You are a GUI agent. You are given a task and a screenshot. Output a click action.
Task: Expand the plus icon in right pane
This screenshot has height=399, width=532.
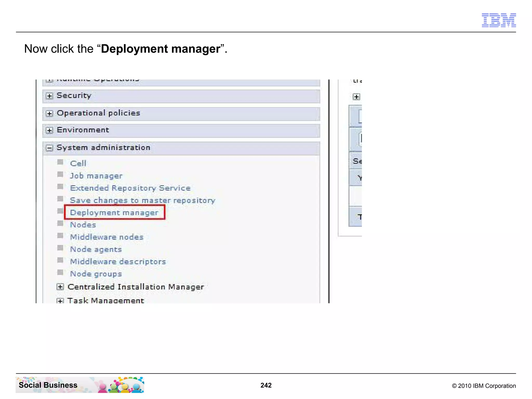pyautogui.click(x=356, y=97)
